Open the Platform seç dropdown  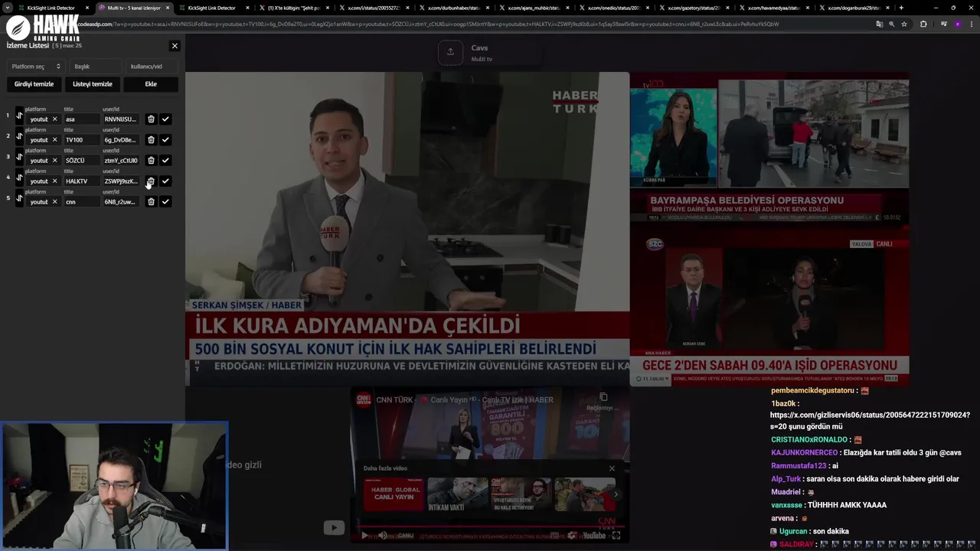35,67
